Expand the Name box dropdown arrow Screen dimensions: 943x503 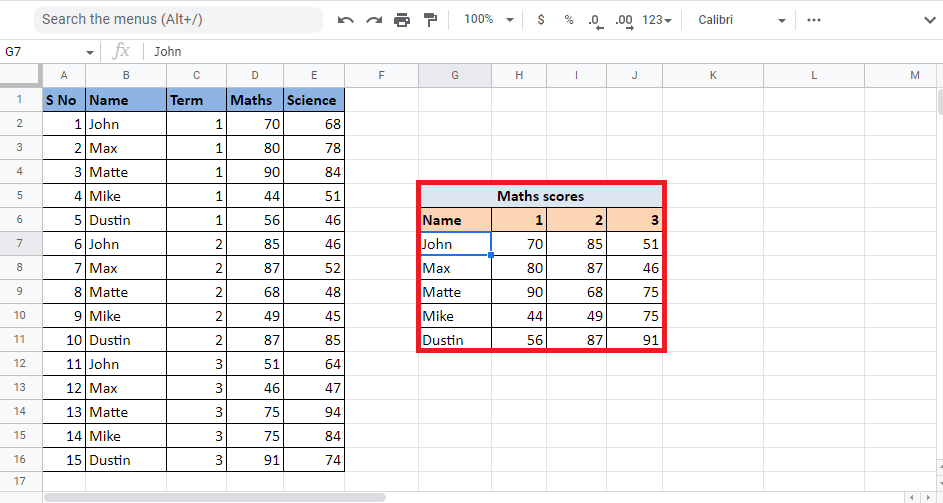coord(90,52)
